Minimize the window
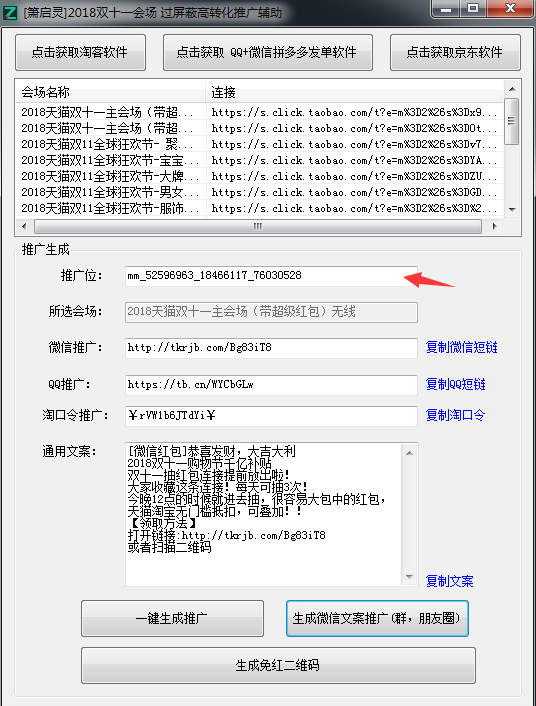The width and height of the screenshot is (536, 706). (x=446, y=9)
